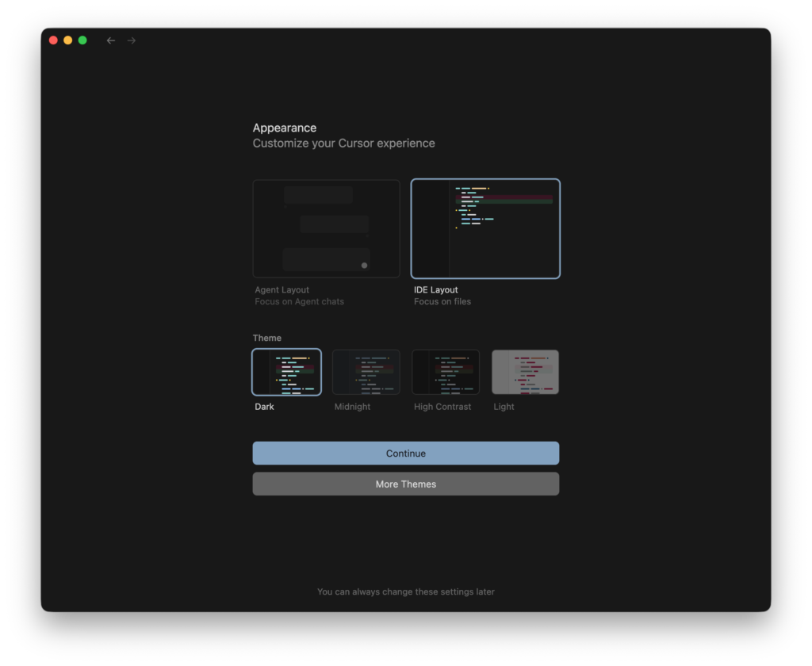Maximize the window with the green button
This screenshot has width=812, height=666.
pos(82,40)
